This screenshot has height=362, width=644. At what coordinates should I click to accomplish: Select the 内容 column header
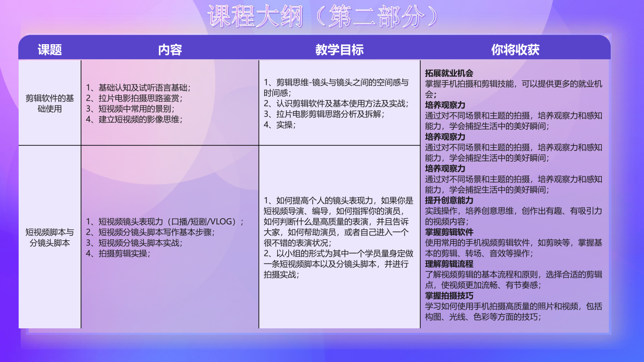point(170,49)
